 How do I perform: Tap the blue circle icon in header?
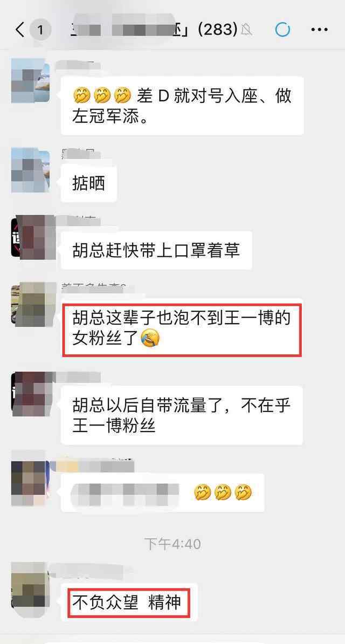pyautogui.click(x=282, y=30)
